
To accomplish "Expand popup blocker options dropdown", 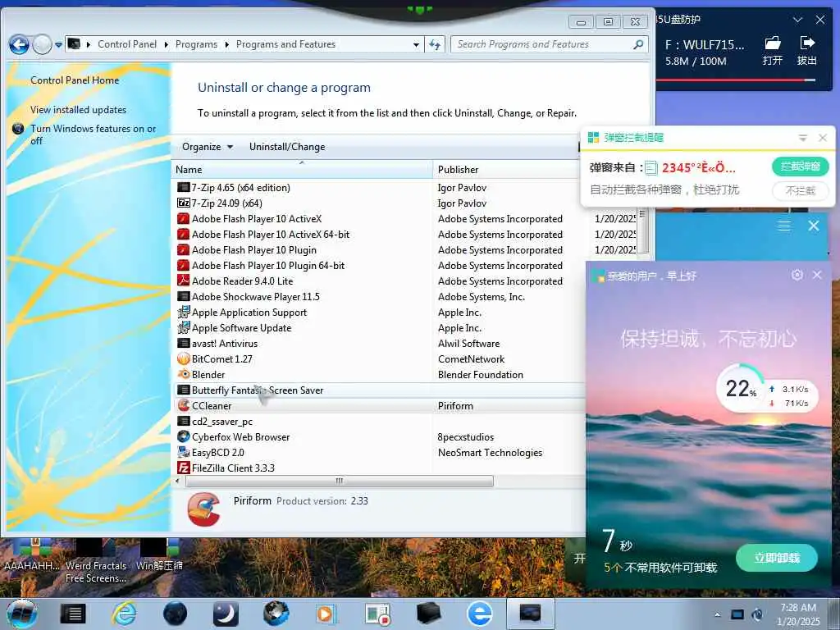I will tap(802, 138).
